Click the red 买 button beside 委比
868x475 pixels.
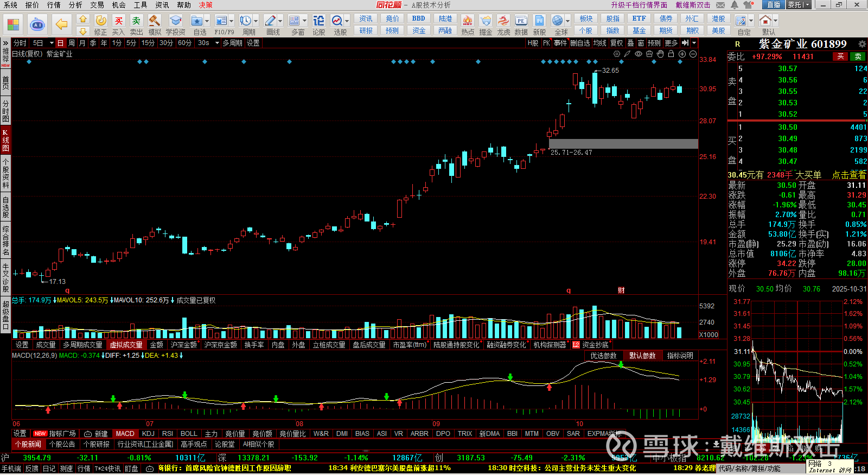[x=840, y=56]
